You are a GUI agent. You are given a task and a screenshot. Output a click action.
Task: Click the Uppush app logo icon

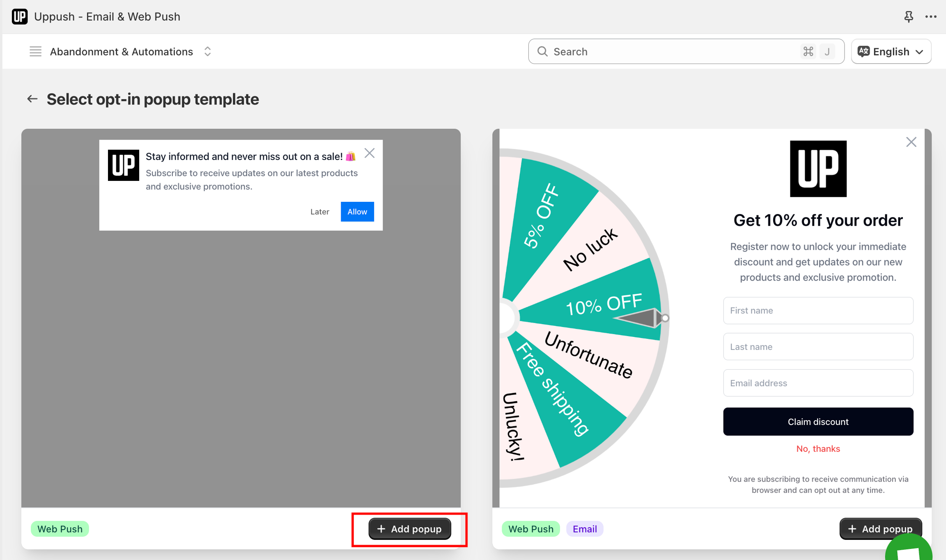[19, 16]
